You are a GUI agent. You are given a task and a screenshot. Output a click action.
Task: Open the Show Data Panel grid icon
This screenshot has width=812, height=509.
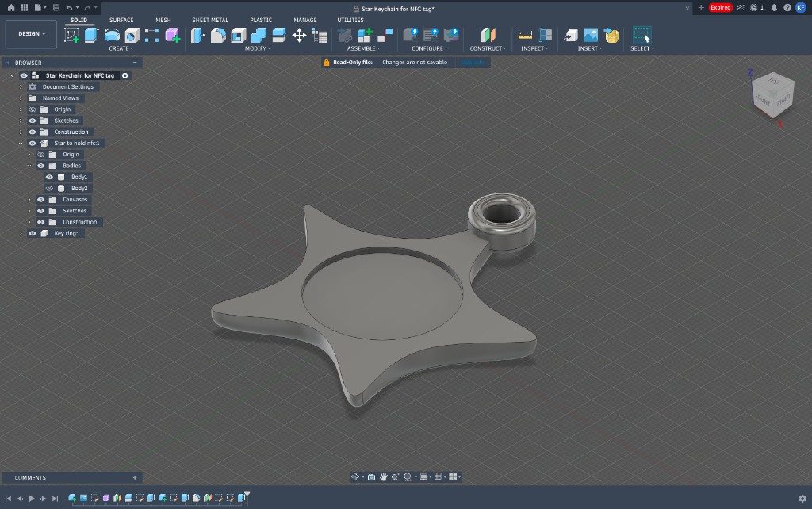point(25,8)
